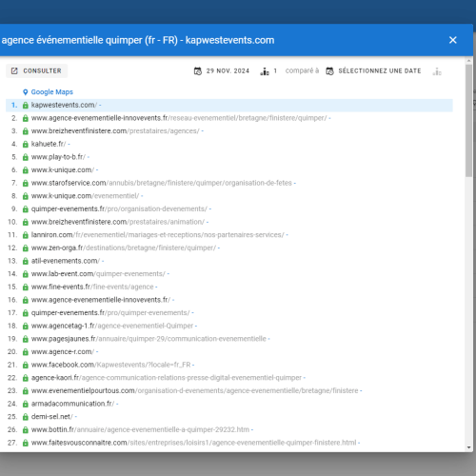Click the lock icon beside fine-events.fr
Viewport: 476px width, 476px height.
click(x=26, y=288)
